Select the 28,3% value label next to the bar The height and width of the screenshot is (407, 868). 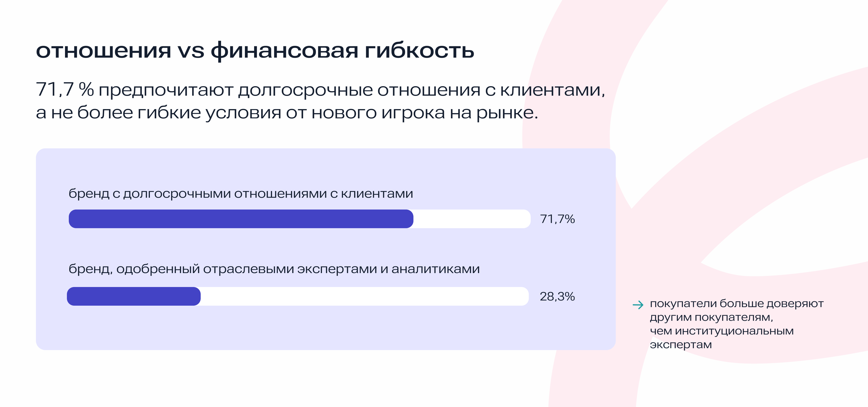(x=557, y=297)
